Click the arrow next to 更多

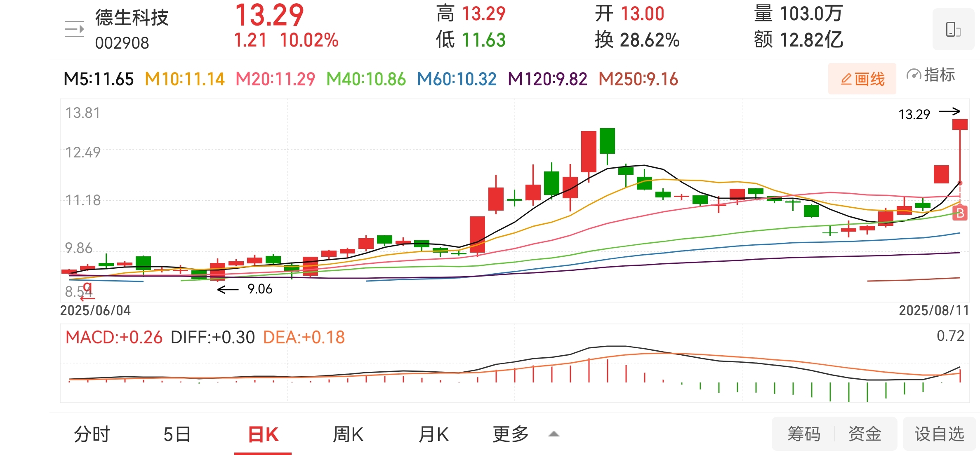point(554,434)
